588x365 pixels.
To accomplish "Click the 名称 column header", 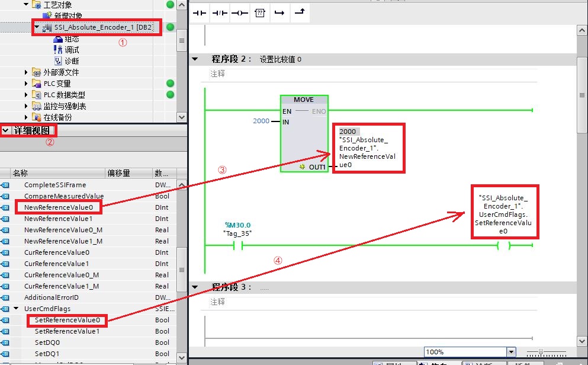I will [x=57, y=173].
